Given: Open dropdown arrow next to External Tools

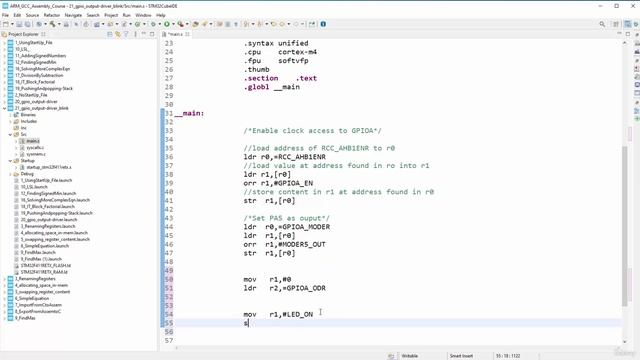Looking at the screenshot, I should pyautogui.click(x=187, y=24).
